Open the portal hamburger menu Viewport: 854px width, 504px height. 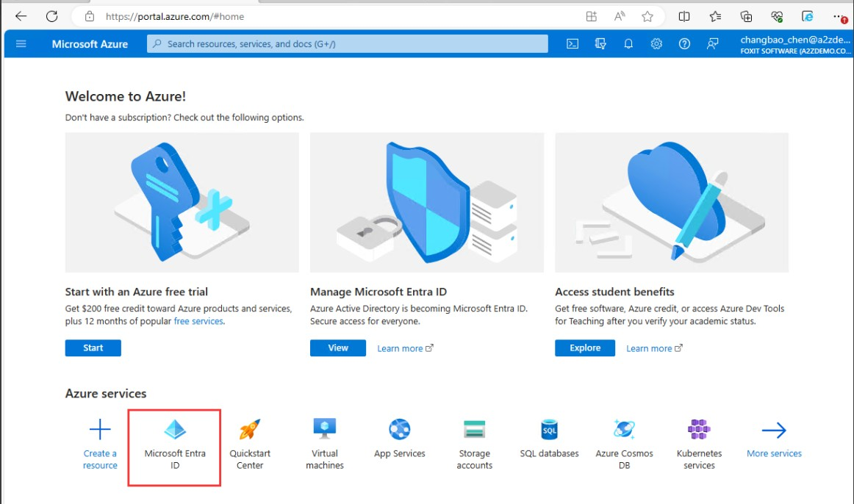coord(20,43)
